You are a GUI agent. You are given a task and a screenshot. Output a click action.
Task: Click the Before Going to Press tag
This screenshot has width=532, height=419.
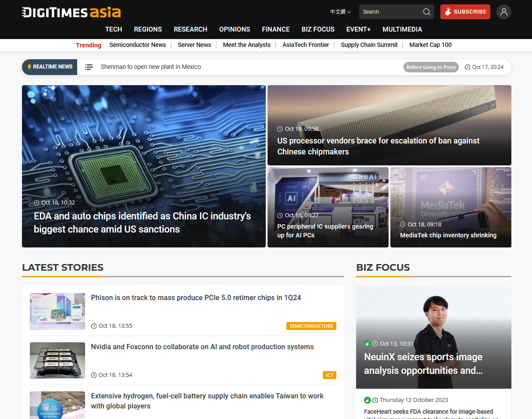click(431, 67)
